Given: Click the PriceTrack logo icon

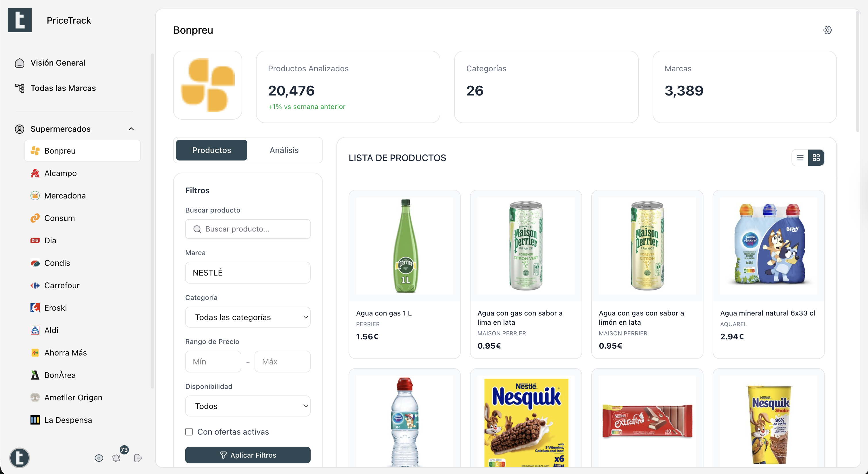Looking at the screenshot, I should pyautogui.click(x=20, y=20).
